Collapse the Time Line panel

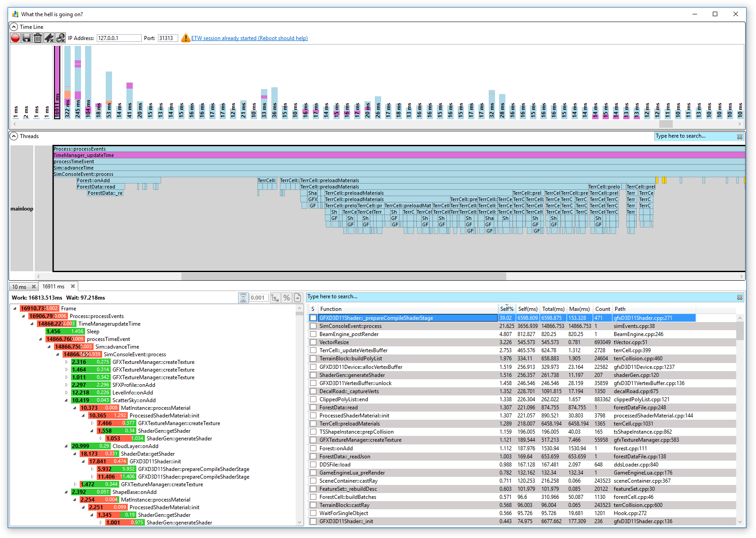[x=14, y=27]
